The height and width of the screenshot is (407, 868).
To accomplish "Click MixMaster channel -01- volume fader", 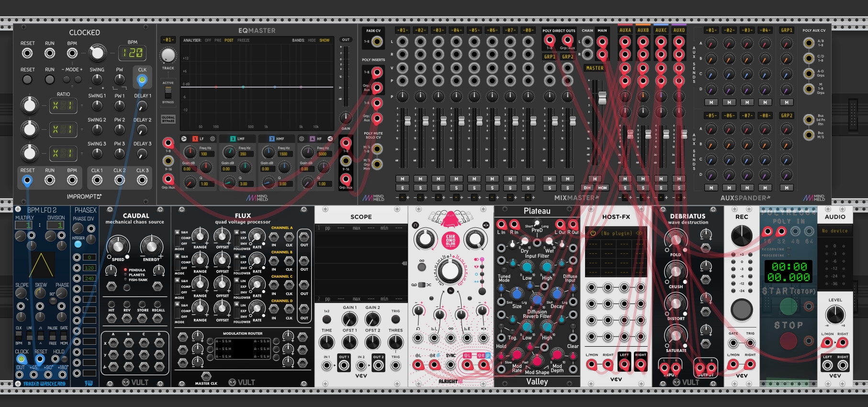I will [407, 121].
